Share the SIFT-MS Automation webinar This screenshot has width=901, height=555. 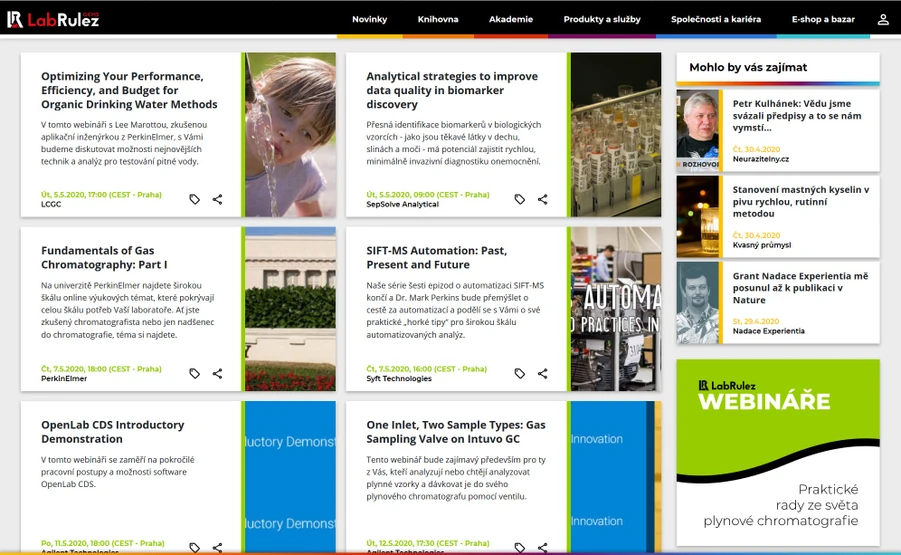pos(542,373)
